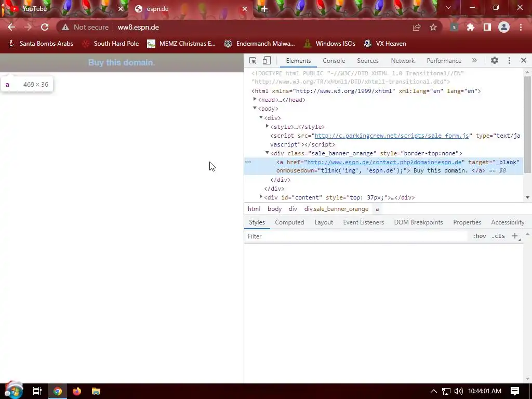Screen dimensions: 532x399
Task: Close the DevTools panel
Action: pos(524,60)
